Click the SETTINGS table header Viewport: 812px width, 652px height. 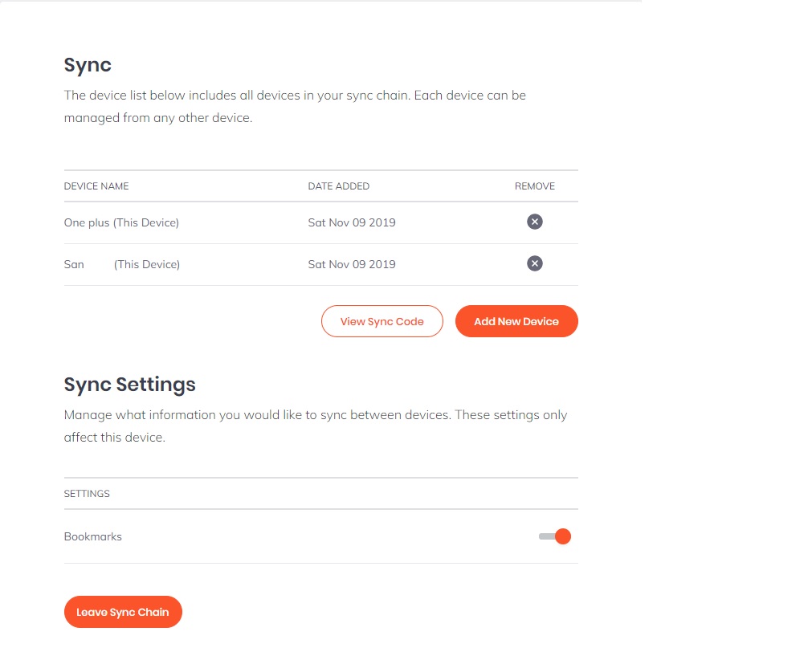[87, 494]
